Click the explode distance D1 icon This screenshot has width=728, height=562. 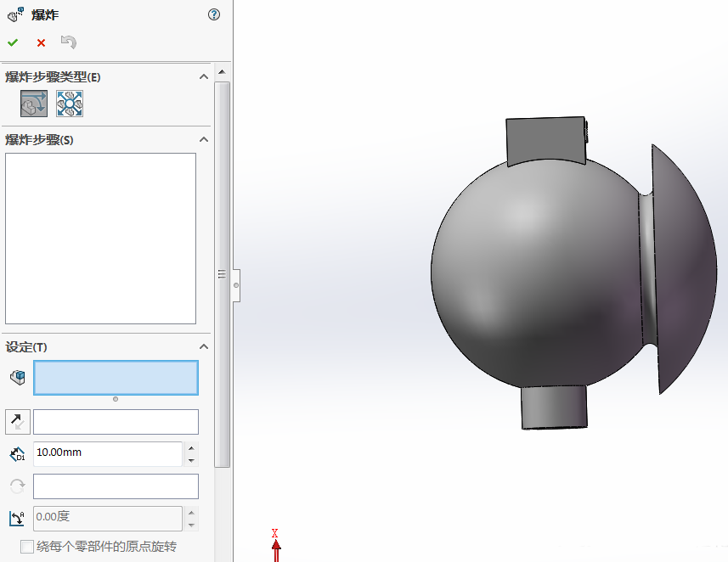tap(17, 453)
